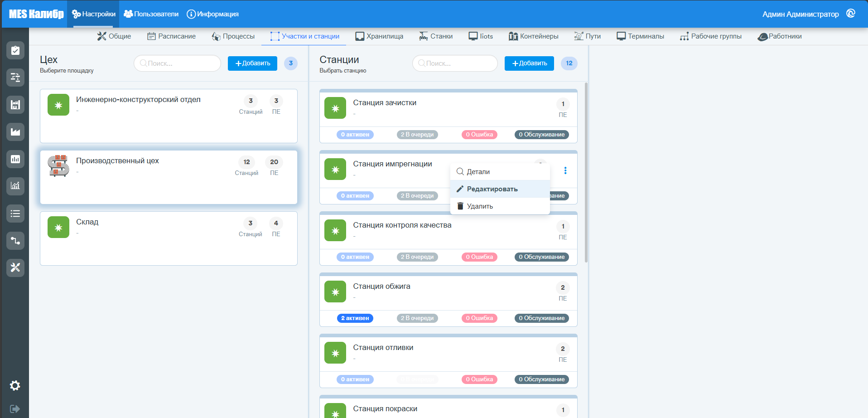Click Производственный цех stations count 12
868x418 pixels.
(246, 162)
